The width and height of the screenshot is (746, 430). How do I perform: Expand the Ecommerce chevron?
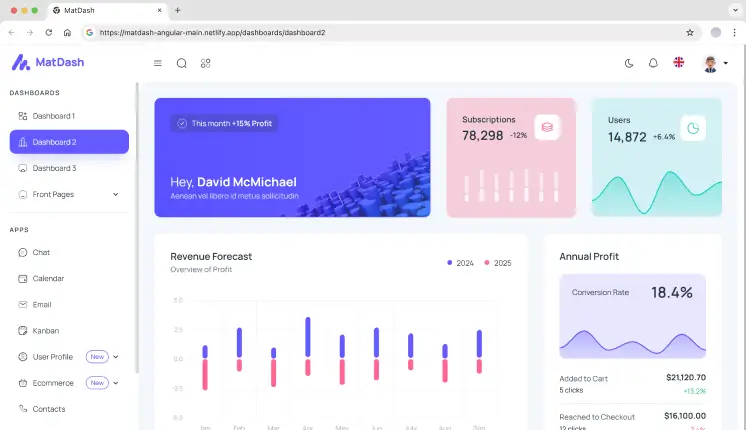click(x=116, y=383)
